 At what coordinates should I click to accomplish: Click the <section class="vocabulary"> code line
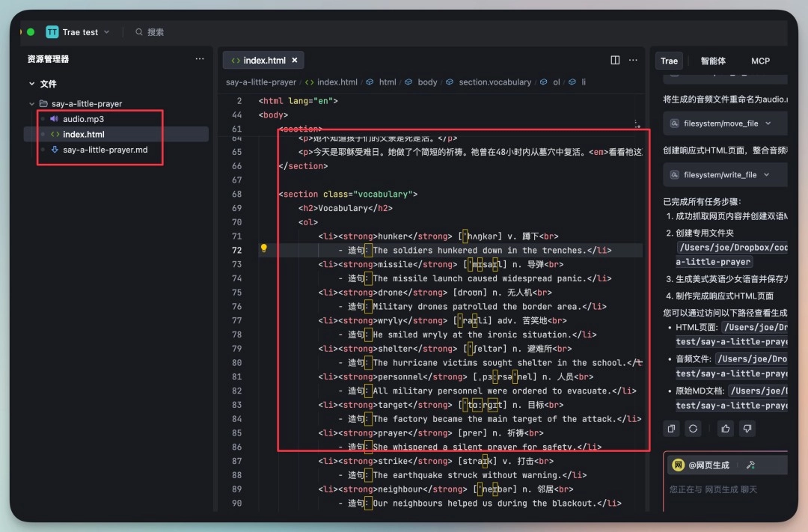348,195
